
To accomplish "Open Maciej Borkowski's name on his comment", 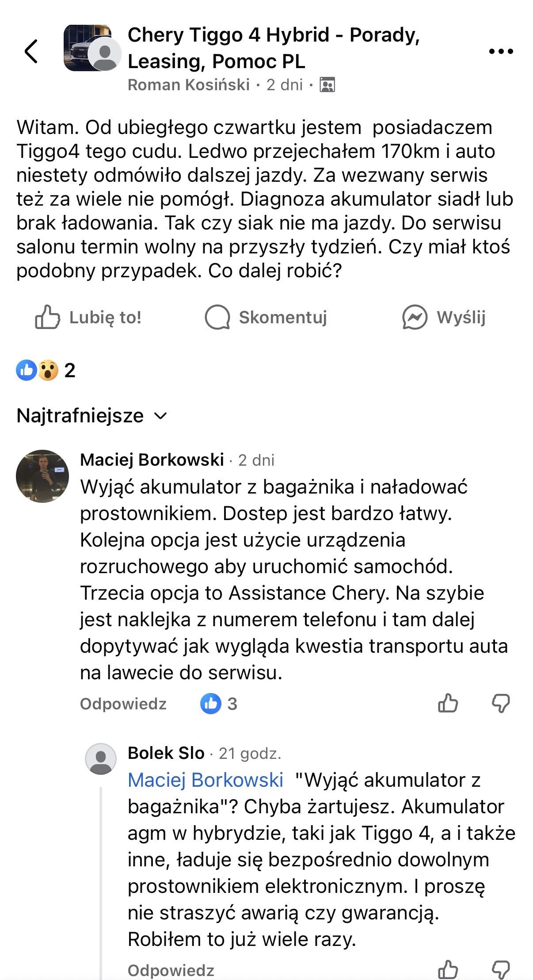I will click(152, 460).
